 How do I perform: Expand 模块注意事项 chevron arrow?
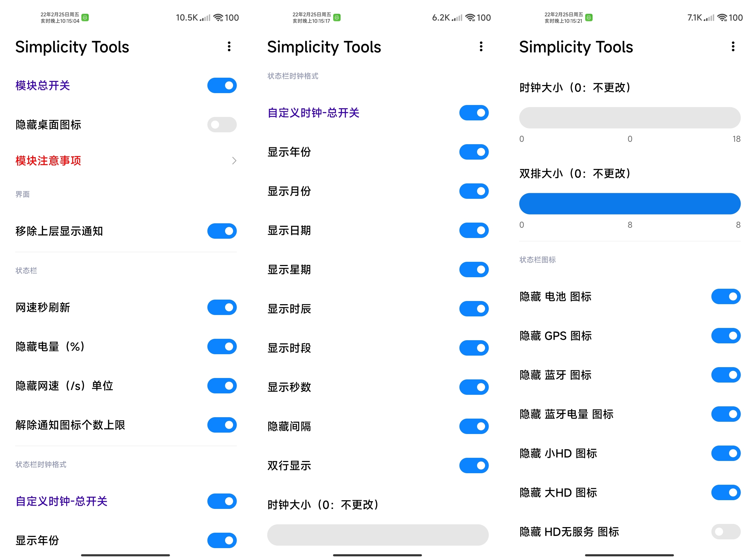pyautogui.click(x=234, y=161)
